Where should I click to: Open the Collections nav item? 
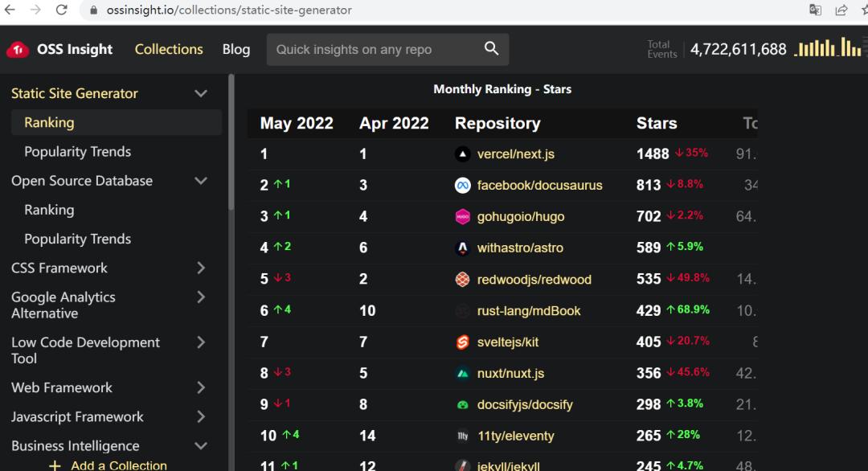tap(169, 49)
